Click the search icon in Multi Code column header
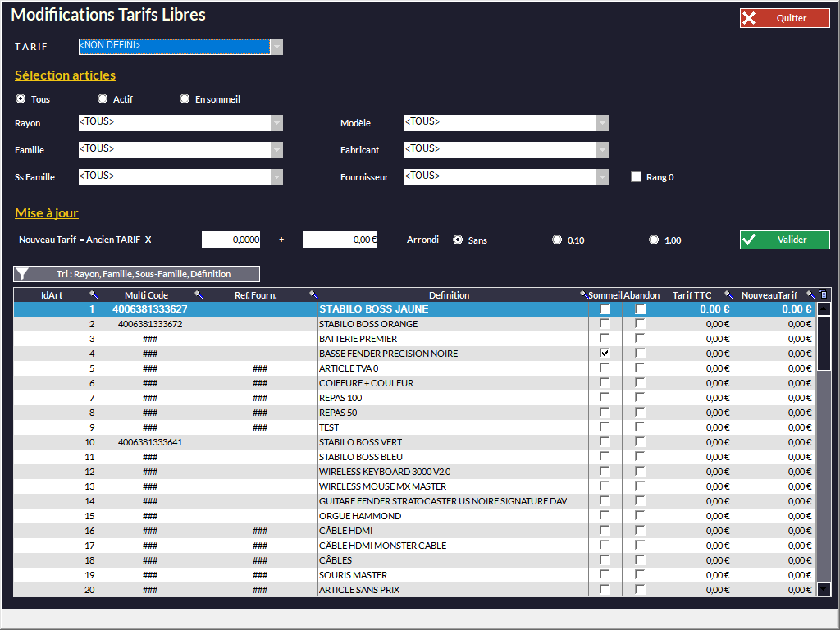This screenshot has width=840, height=630. [199, 295]
